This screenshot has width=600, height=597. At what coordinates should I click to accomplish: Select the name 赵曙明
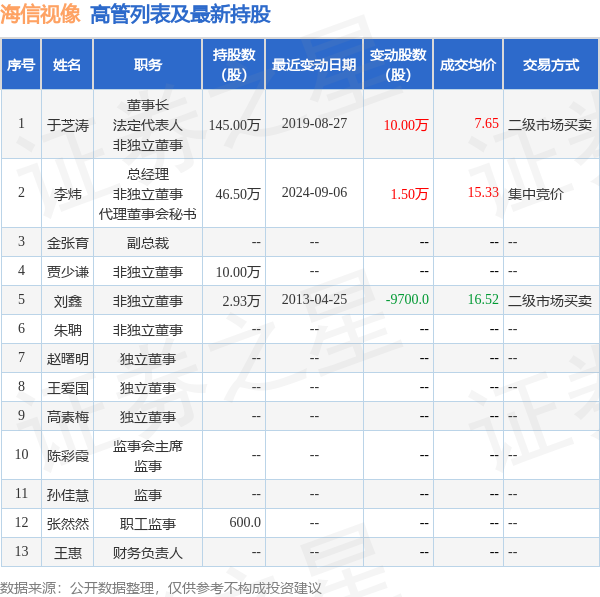[68, 359]
